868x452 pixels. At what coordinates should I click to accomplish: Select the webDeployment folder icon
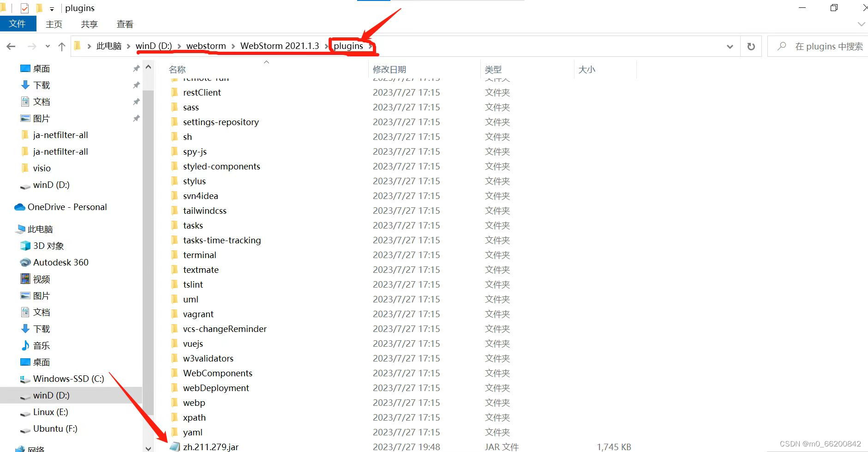(x=174, y=388)
